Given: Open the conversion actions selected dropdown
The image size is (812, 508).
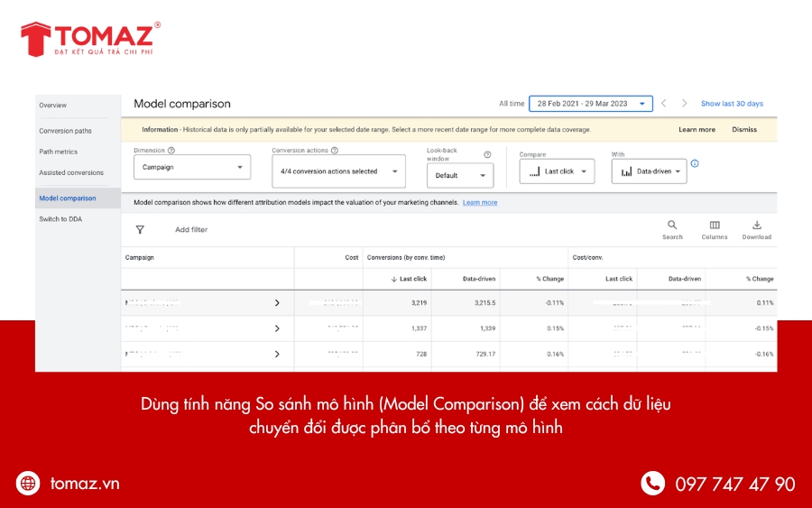Looking at the screenshot, I should pyautogui.click(x=338, y=171).
